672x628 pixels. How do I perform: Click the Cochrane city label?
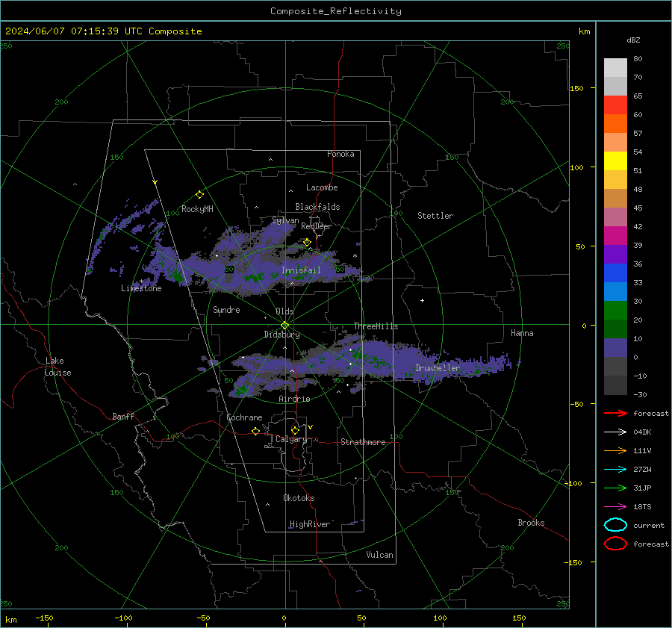(x=244, y=417)
